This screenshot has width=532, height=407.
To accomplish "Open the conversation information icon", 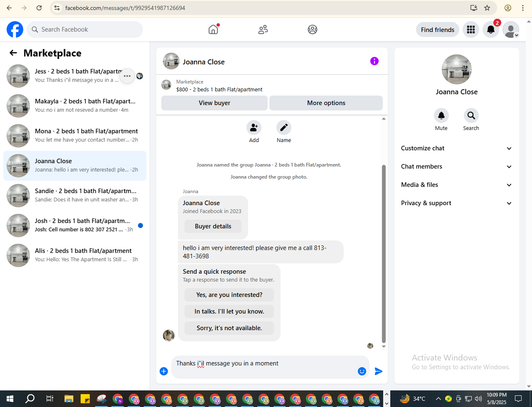I will click(374, 61).
